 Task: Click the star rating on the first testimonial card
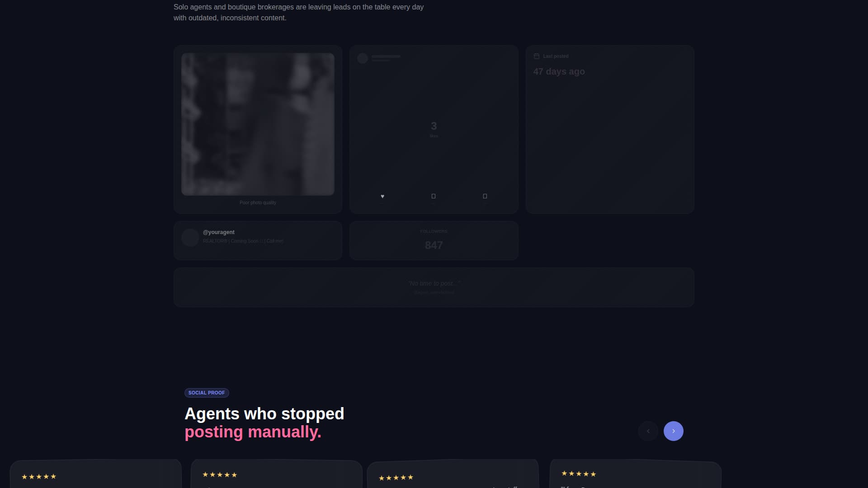click(39, 477)
